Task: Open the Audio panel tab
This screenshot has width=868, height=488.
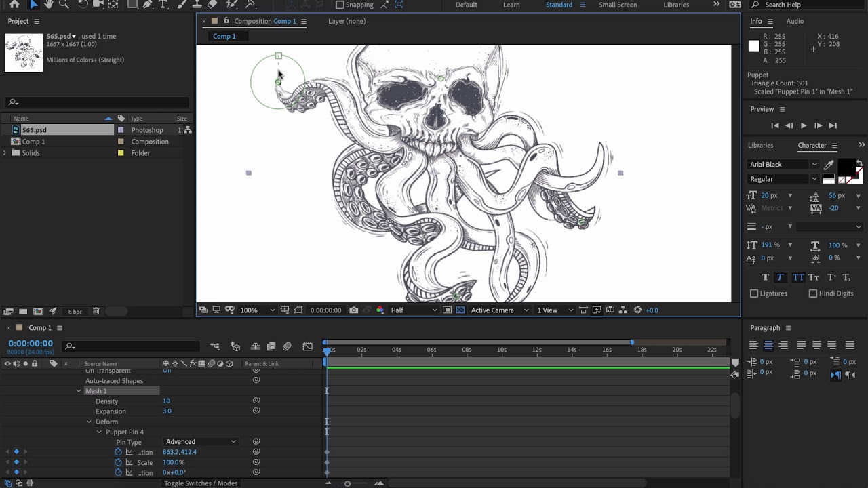Action: pyautogui.click(x=795, y=21)
